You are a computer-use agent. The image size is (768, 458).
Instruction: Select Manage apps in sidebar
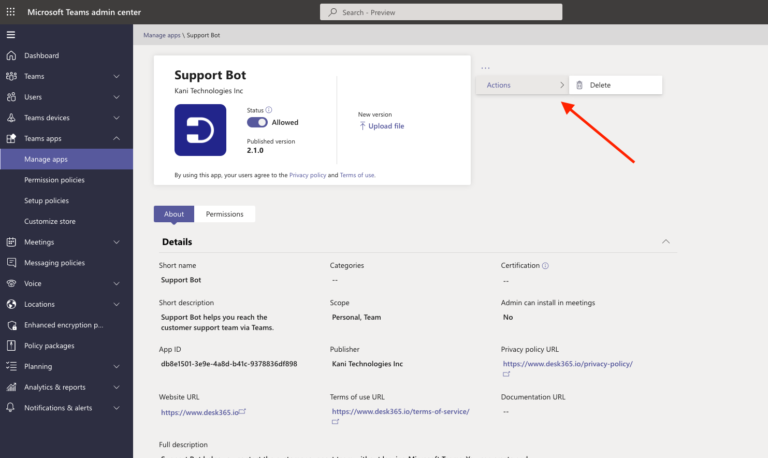(67, 159)
